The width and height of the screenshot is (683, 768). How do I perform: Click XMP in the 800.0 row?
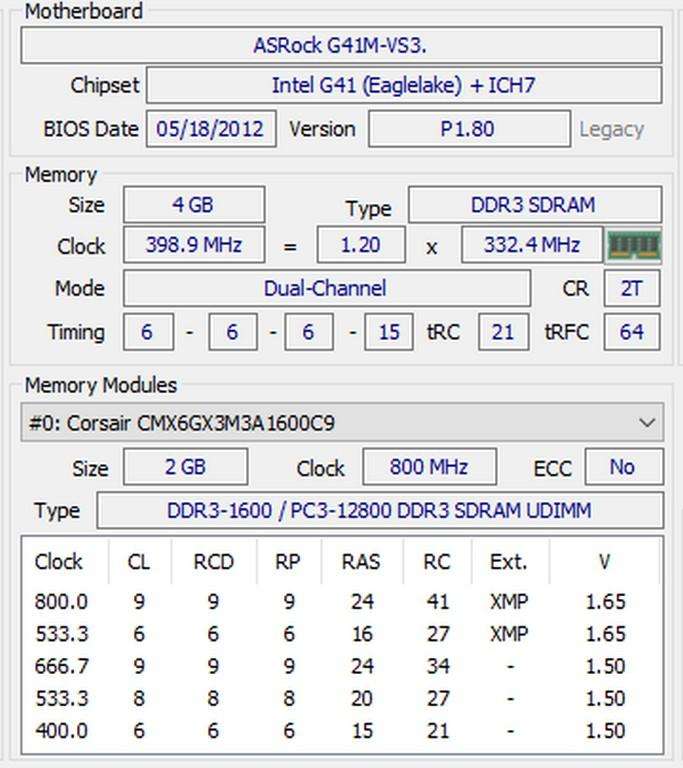[x=509, y=601]
